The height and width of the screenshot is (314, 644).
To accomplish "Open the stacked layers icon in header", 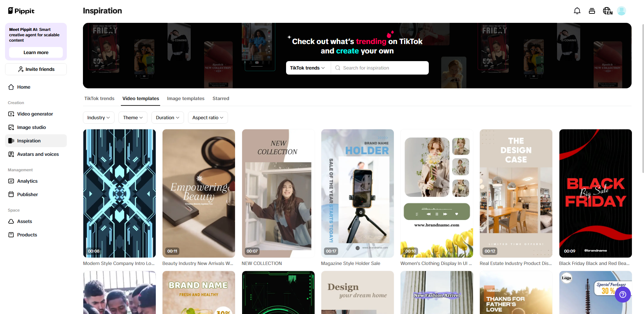I will pyautogui.click(x=592, y=11).
